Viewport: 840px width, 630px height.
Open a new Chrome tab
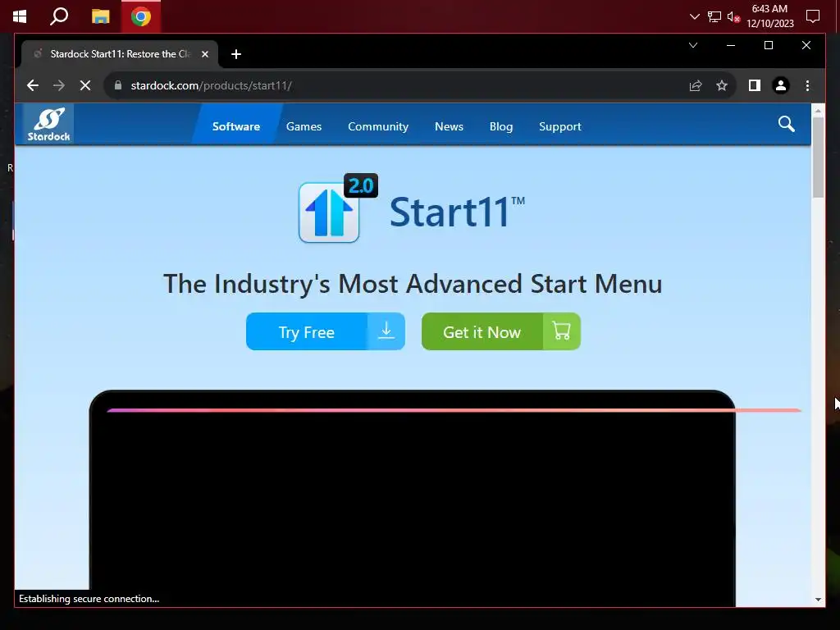coord(236,54)
